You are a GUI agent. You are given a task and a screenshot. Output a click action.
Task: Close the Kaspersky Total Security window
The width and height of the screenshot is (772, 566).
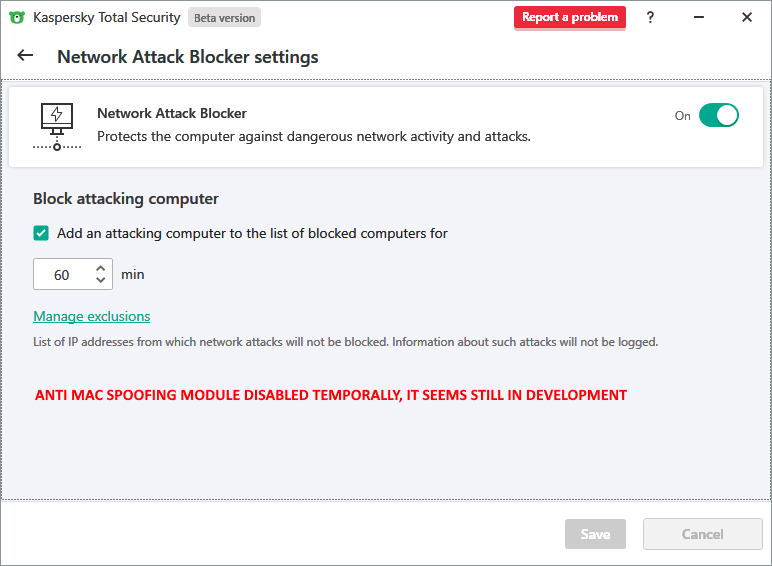pos(747,17)
